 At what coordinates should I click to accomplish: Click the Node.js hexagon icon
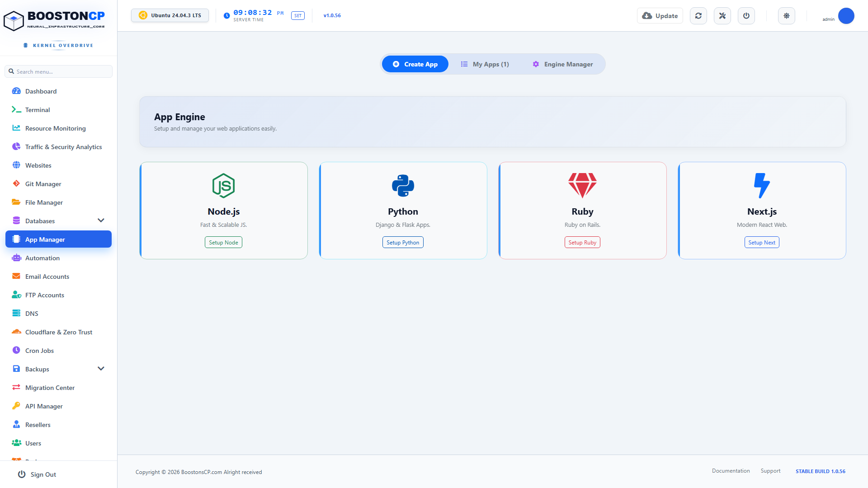223,186
